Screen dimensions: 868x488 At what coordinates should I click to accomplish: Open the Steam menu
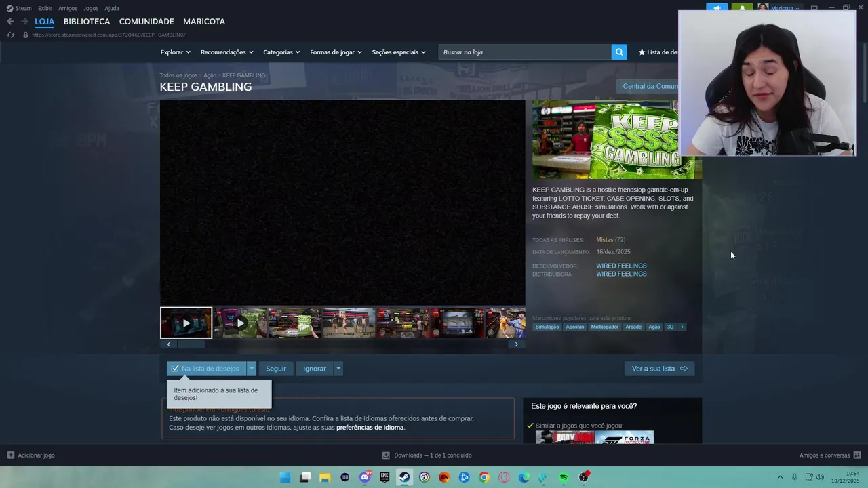tap(19, 8)
